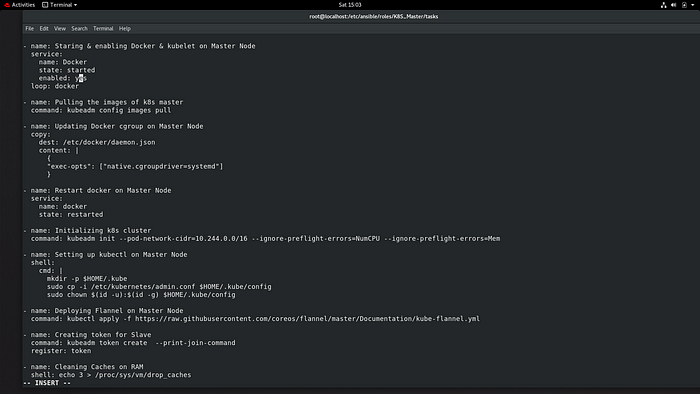
Task: Click the 'name: docker' line under Restart
Action: 62,207
